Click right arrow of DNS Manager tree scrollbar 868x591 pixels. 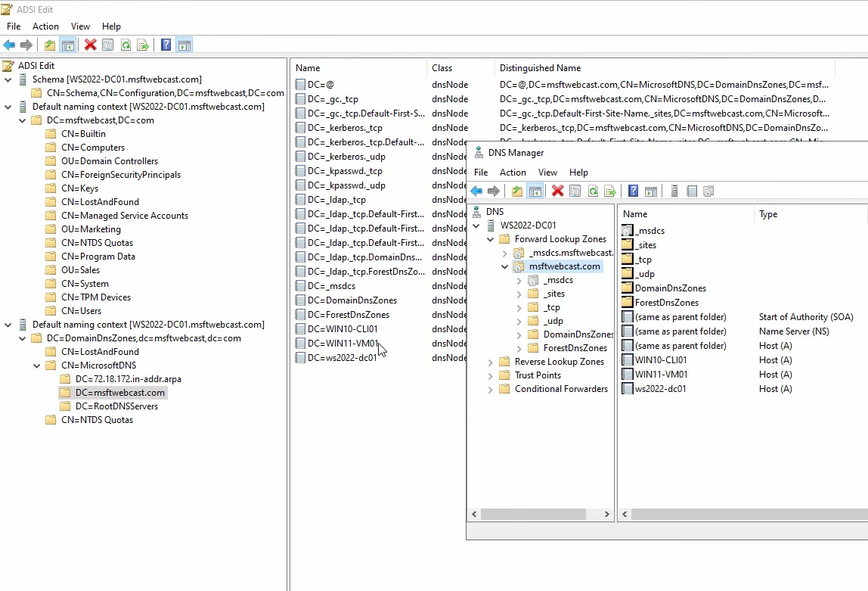pyautogui.click(x=606, y=515)
